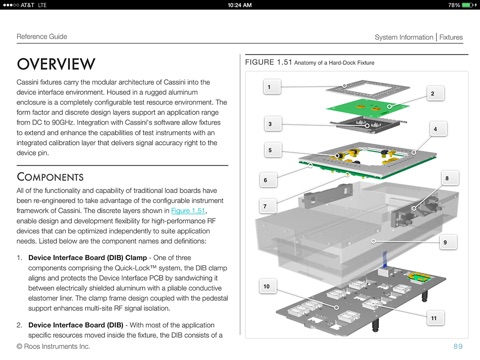This screenshot has height=360, width=480.
Task: Select callout label 10 near the bottom board
Action: point(268,286)
